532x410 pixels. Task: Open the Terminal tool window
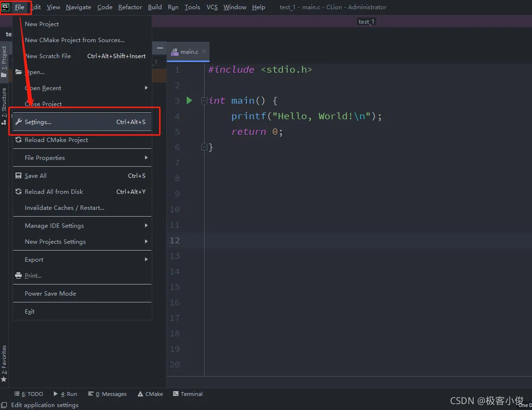click(188, 394)
